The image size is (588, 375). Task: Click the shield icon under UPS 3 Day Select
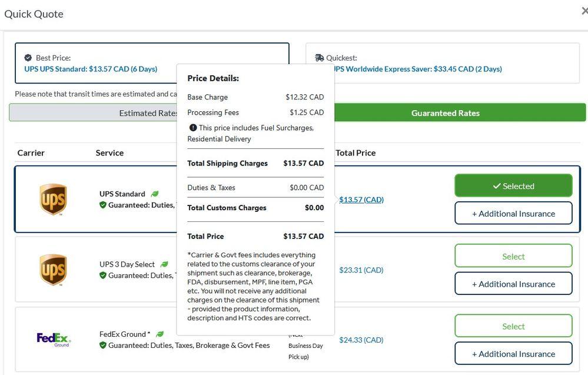103,276
